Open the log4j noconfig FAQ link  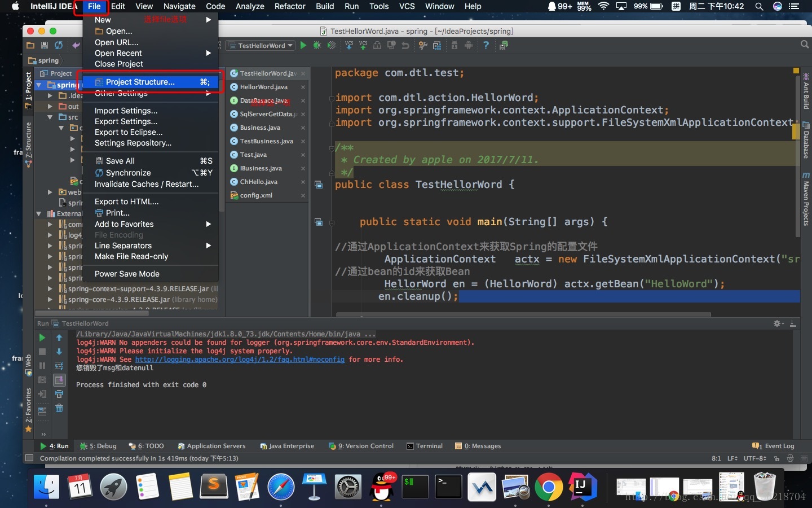click(x=240, y=360)
